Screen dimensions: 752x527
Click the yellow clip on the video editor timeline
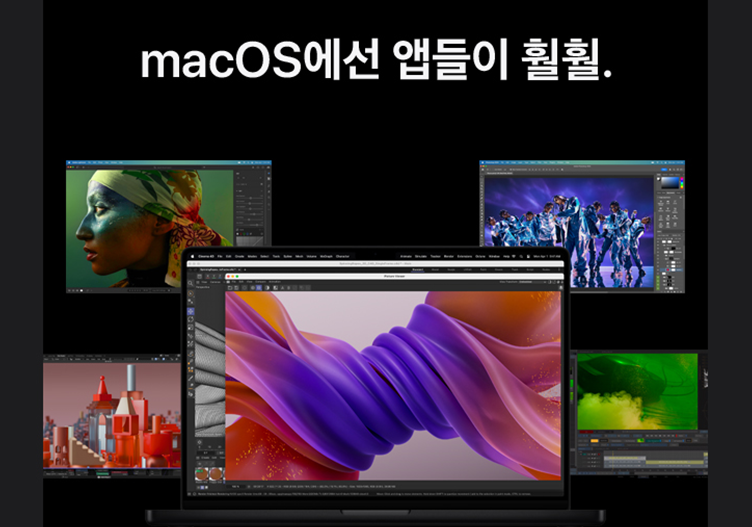[x=674, y=462]
